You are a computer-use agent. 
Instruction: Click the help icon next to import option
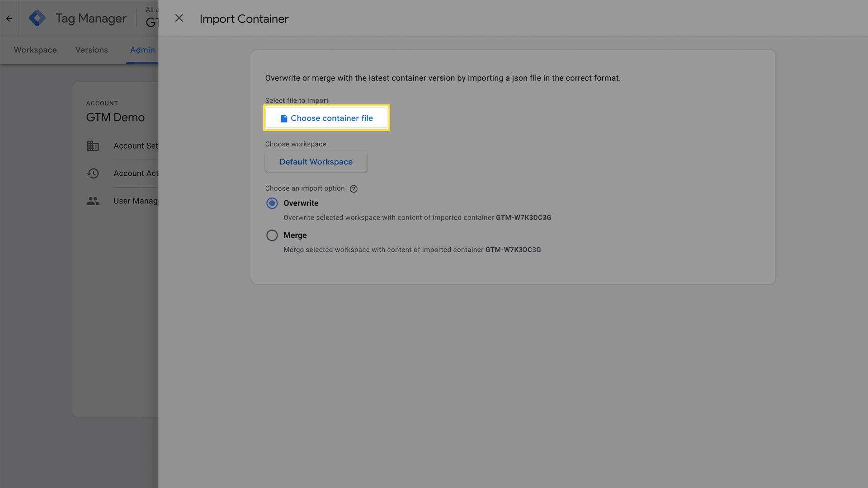(354, 188)
